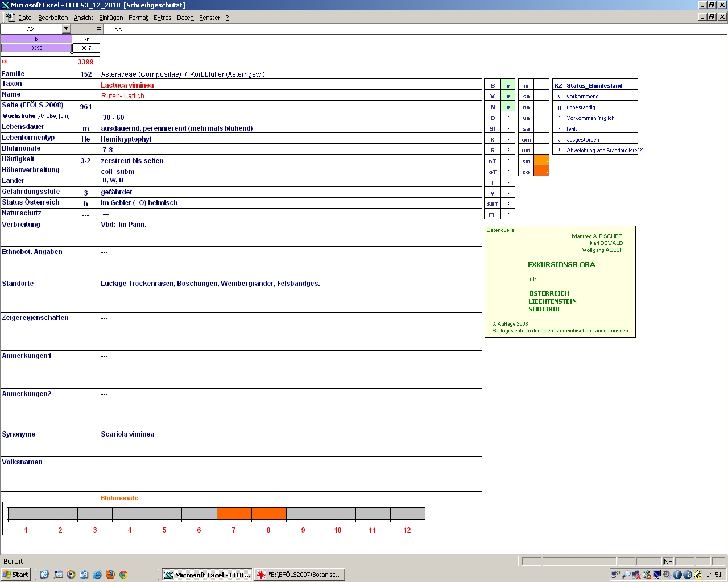Click the disconnected network tray icon
The width and height of the screenshot is (728, 582).
(x=636, y=575)
